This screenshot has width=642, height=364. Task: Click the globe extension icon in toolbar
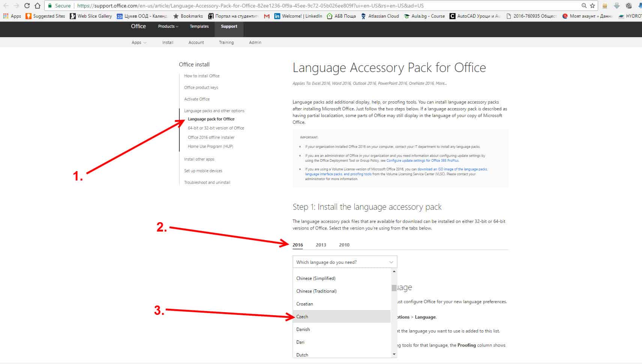tap(629, 6)
